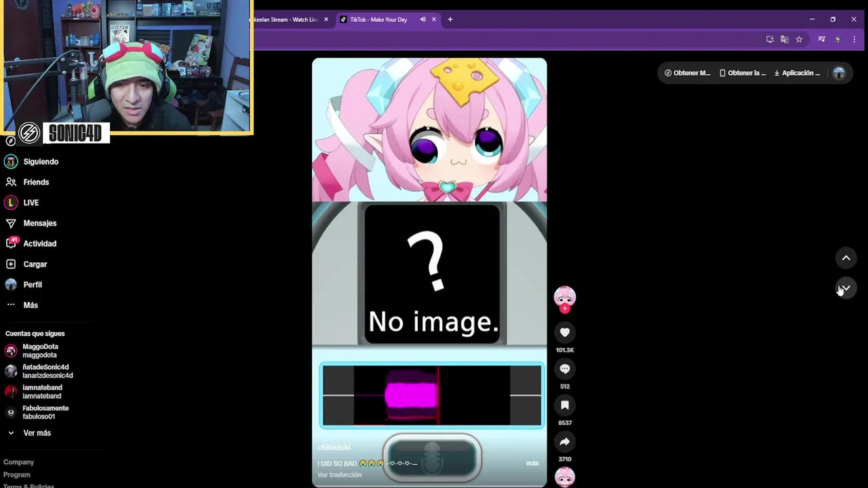Click the 101.3K like count text
This screenshot has width=868, height=488.
pyautogui.click(x=565, y=350)
